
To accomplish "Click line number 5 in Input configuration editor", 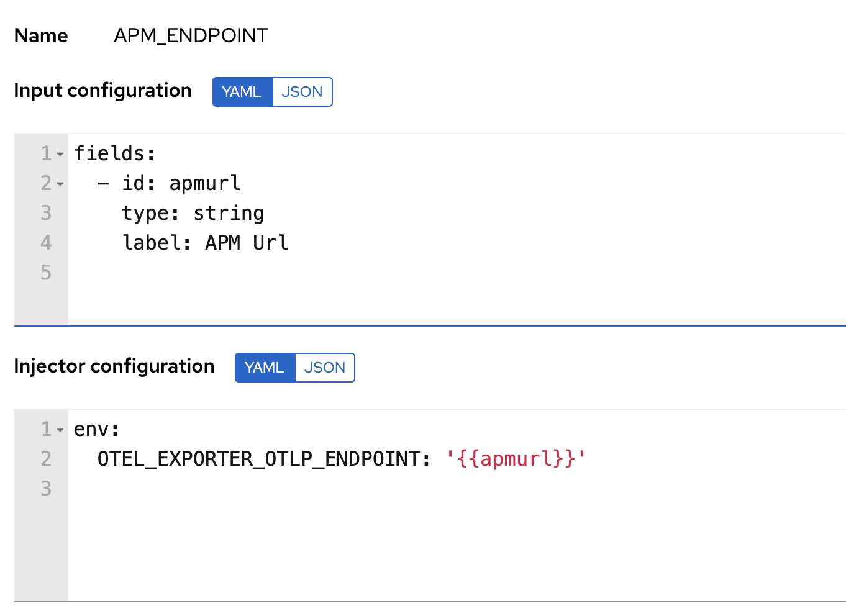I will point(45,273).
